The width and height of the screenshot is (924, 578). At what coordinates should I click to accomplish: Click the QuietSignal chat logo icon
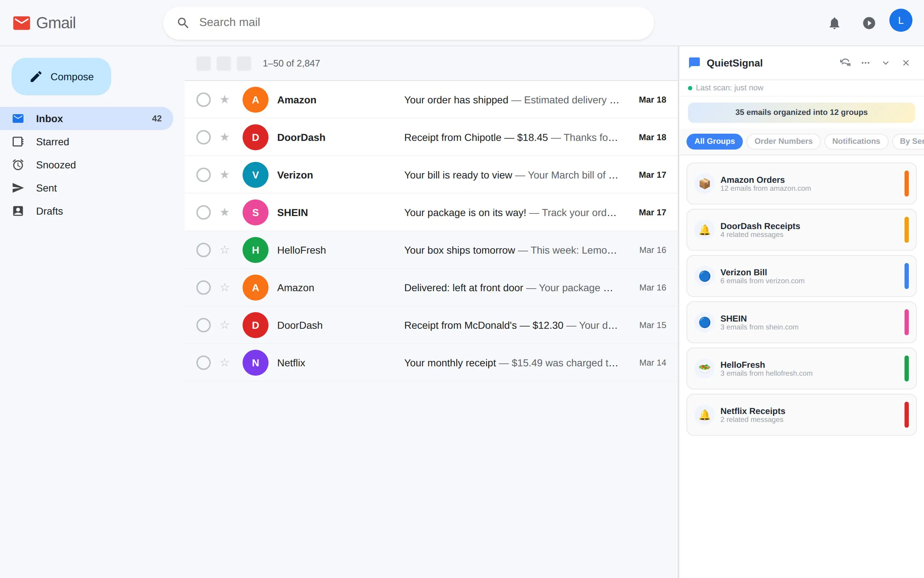[694, 63]
